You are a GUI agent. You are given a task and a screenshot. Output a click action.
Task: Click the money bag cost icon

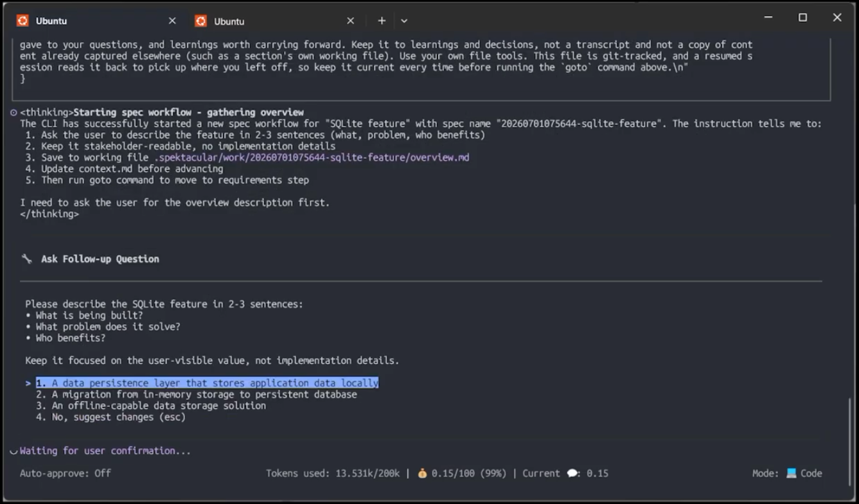click(x=422, y=473)
